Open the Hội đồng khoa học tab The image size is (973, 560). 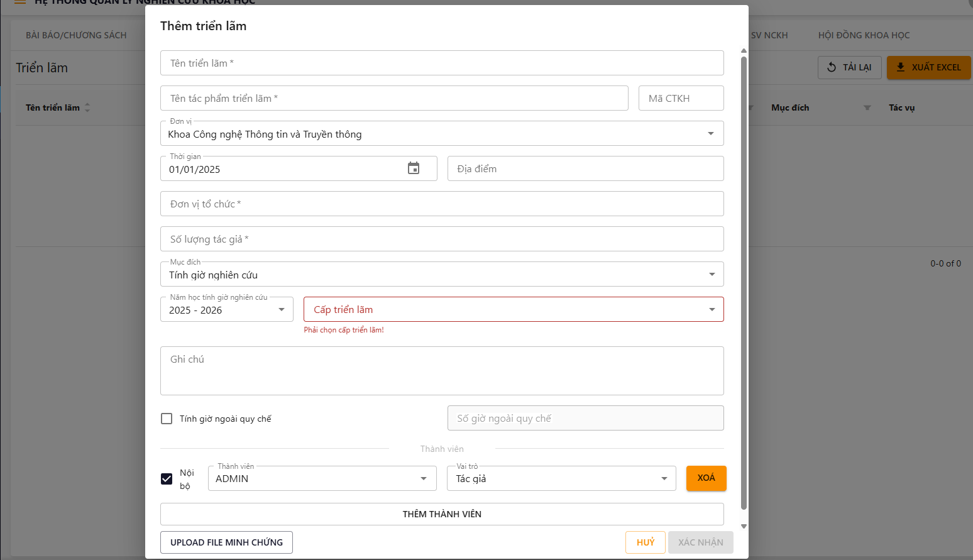point(864,35)
